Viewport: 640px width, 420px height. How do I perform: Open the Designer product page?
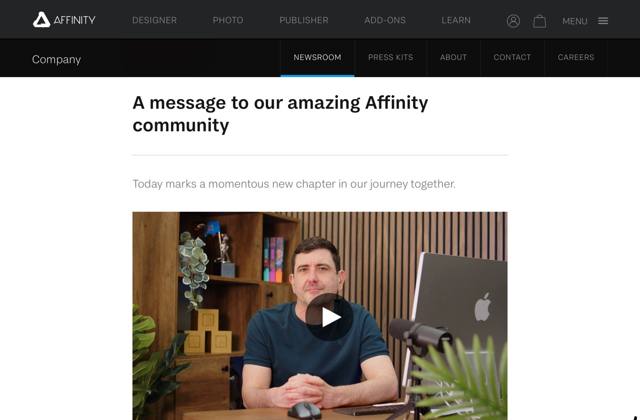(x=154, y=20)
